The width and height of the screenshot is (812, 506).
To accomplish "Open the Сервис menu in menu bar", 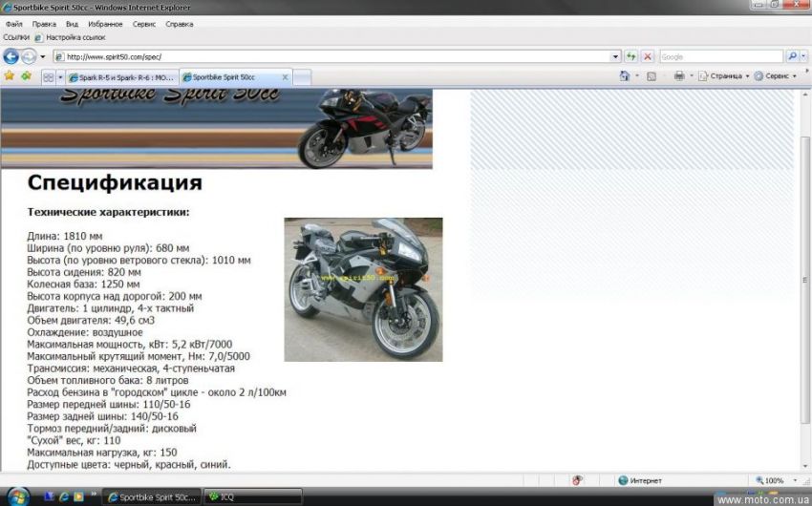I will (144, 24).
